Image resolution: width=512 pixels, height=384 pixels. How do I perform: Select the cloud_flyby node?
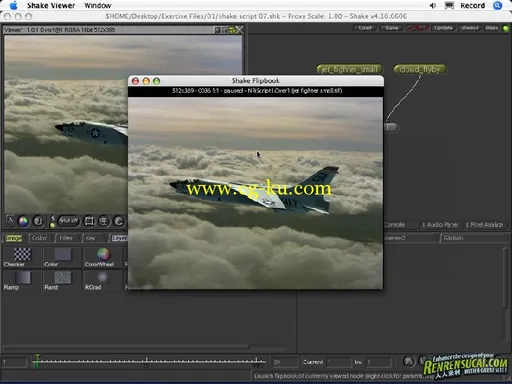[x=420, y=69]
